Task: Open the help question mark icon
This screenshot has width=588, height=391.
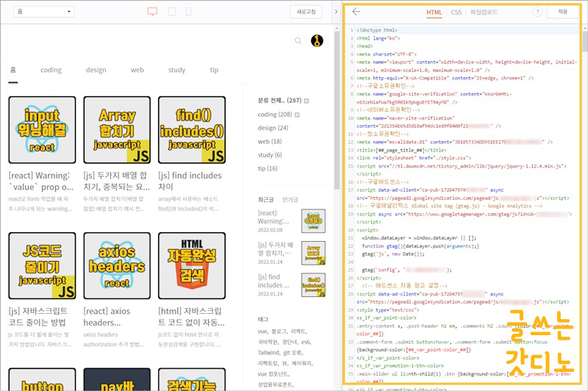Action: click(537, 12)
